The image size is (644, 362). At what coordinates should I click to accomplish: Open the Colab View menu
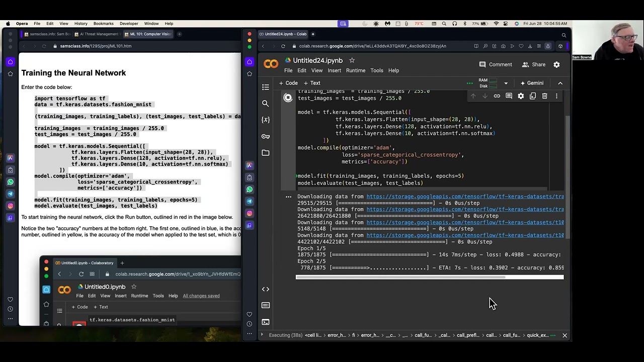317,70
